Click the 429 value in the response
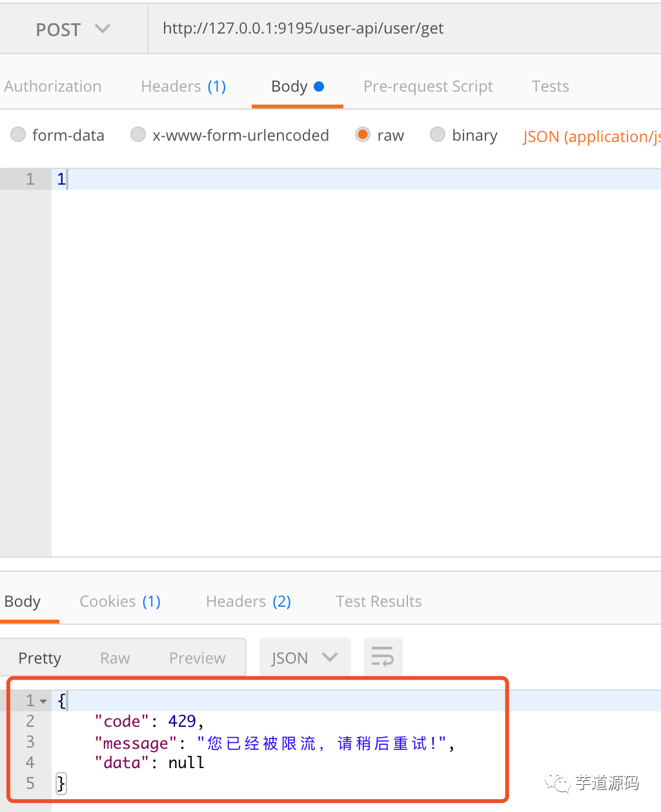The image size is (661, 812). pos(182,721)
